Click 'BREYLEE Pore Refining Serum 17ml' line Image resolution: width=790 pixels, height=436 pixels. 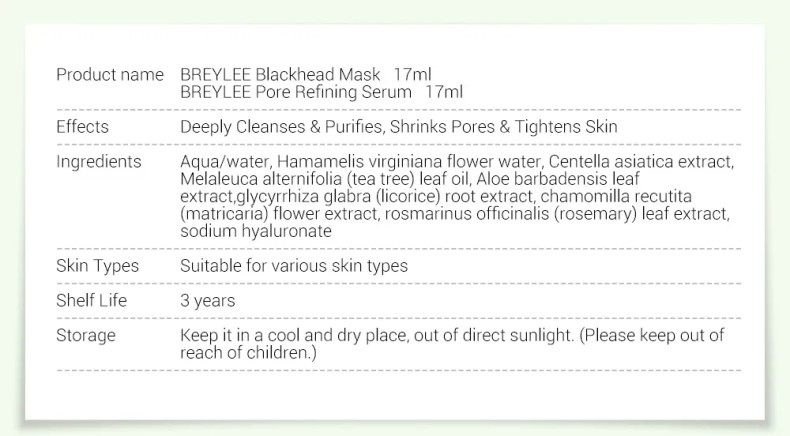click(321, 92)
